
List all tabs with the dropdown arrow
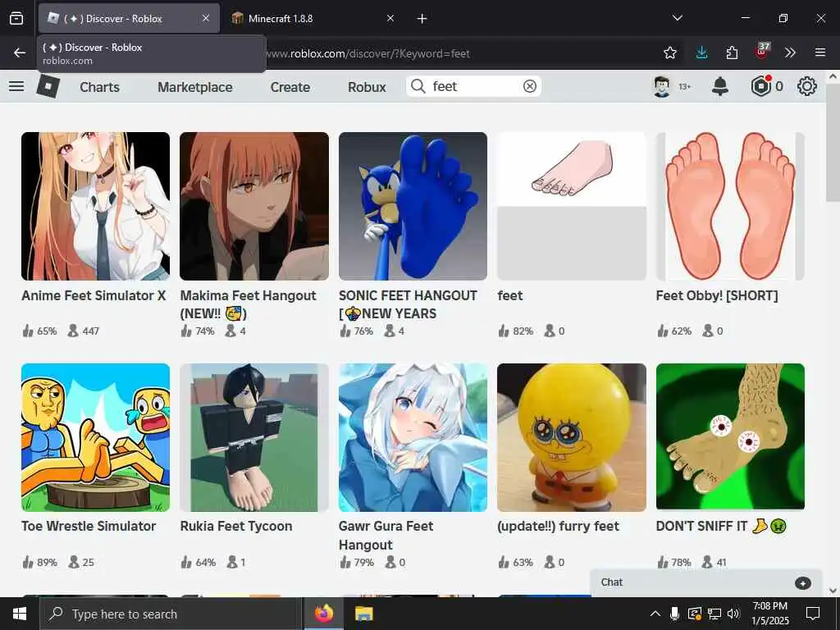coord(677,18)
